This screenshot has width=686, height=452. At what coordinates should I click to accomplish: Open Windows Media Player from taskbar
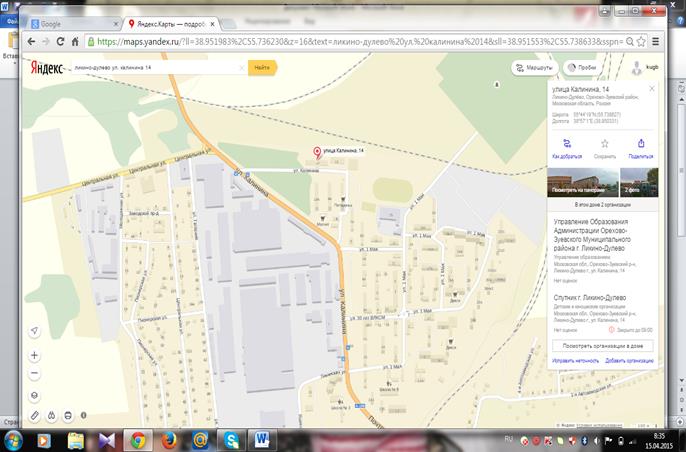(x=44, y=441)
